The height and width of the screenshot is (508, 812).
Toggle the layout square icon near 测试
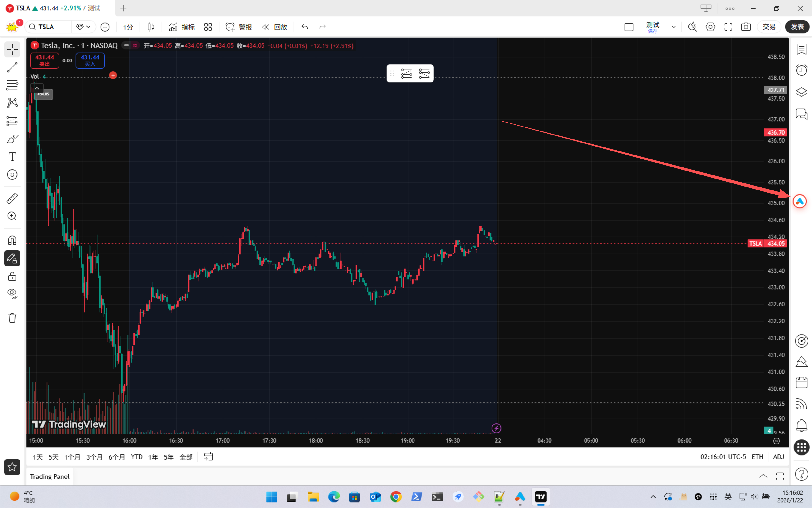[629, 27]
